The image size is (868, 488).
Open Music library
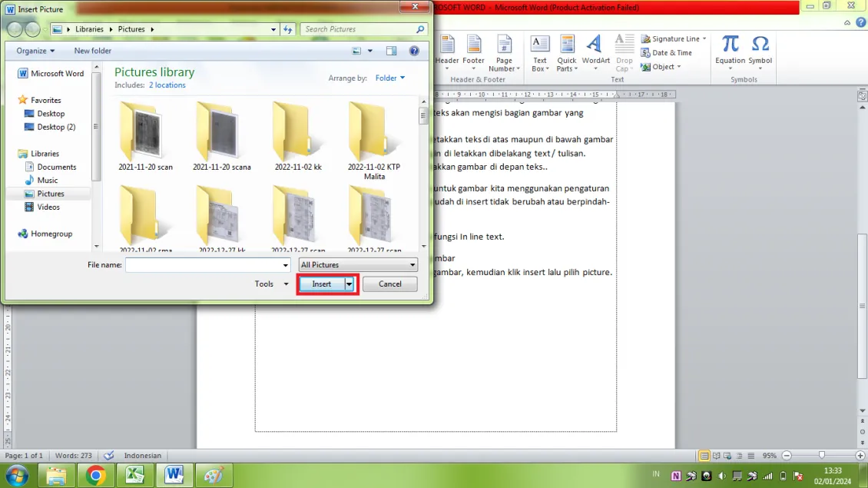pos(41,180)
